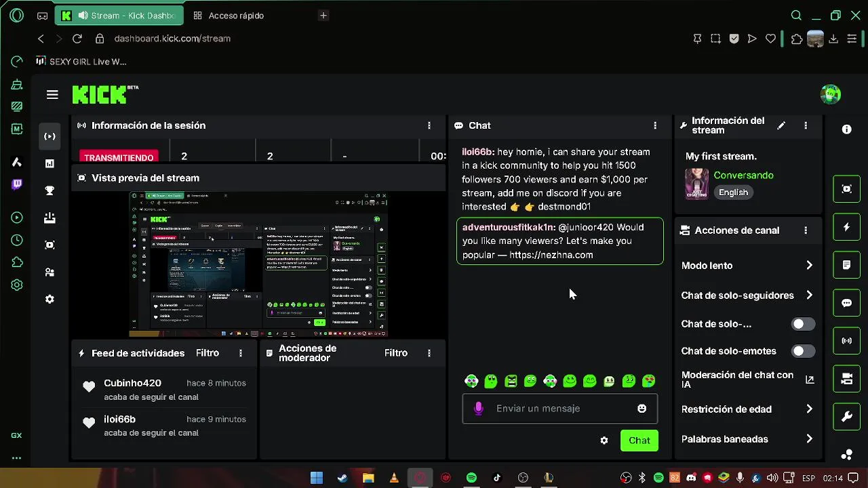
Task: Filter the Feed de actividades
Action: pyautogui.click(x=208, y=353)
